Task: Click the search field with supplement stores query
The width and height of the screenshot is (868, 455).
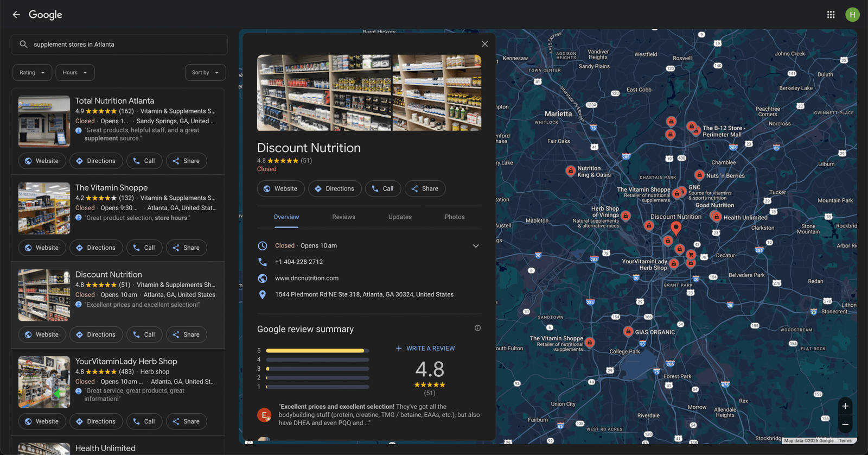Action: (119, 45)
